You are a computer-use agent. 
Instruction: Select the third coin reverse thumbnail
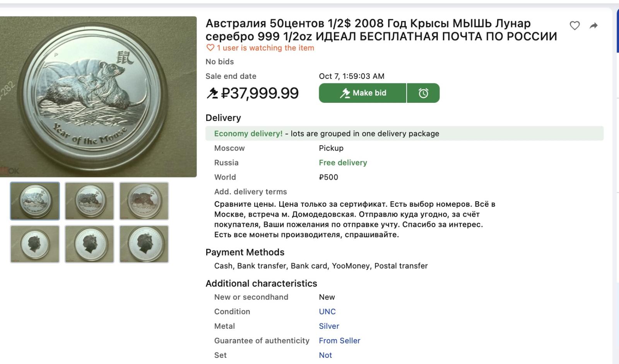[x=144, y=201]
